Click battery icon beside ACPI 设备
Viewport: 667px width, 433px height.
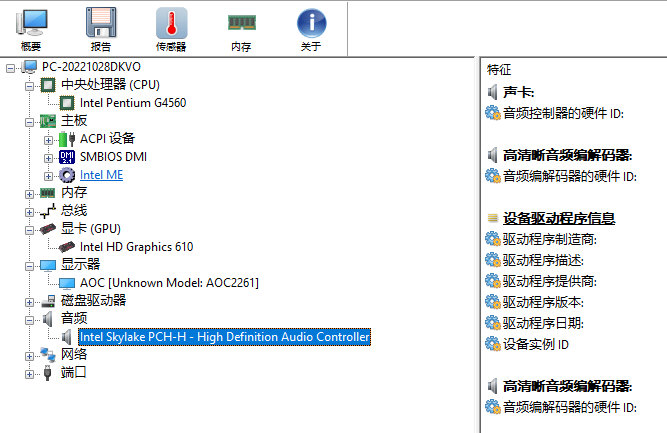(x=67, y=139)
